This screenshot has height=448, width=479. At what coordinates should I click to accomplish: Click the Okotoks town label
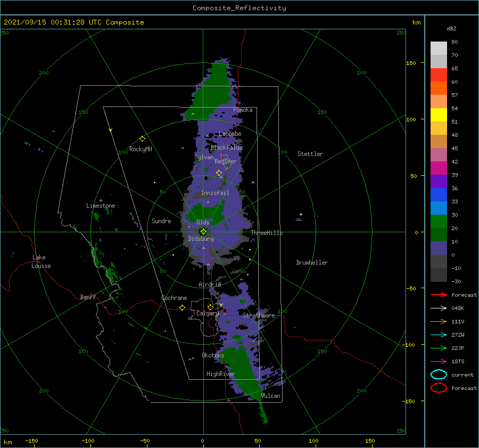click(213, 355)
